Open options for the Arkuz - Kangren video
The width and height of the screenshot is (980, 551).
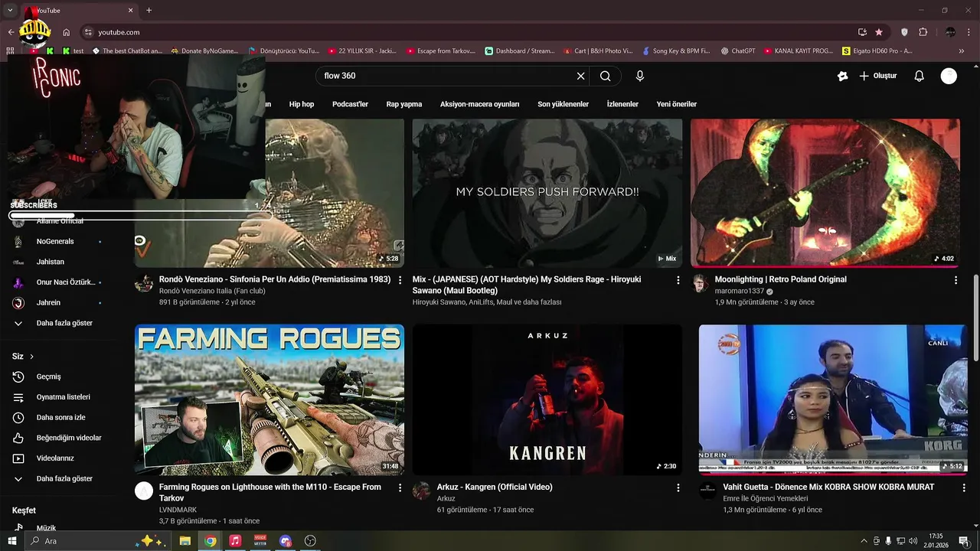pyautogui.click(x=678, y=487)
